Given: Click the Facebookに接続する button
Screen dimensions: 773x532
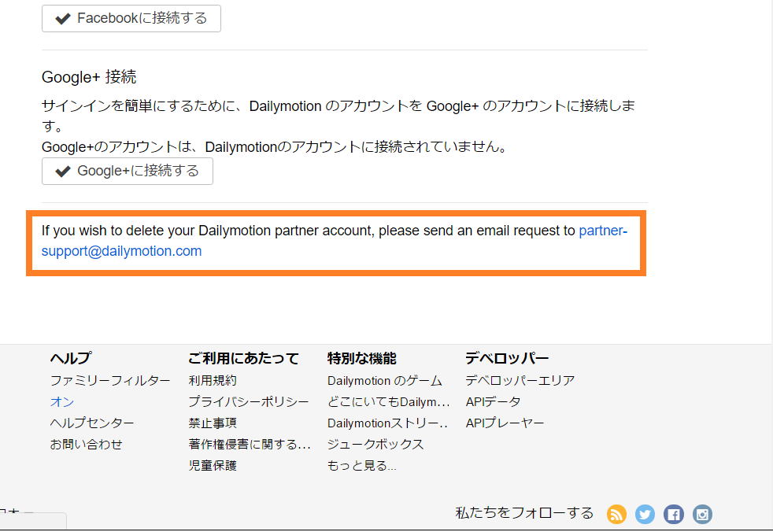Looking at the screenshot, I should tap(131, 18).
